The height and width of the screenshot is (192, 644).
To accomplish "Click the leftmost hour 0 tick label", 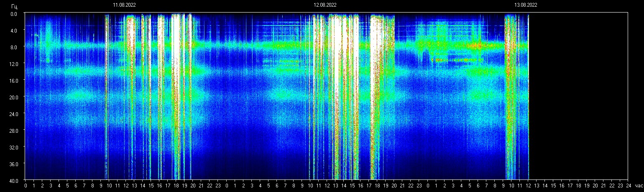I will (x=26, y=185).
